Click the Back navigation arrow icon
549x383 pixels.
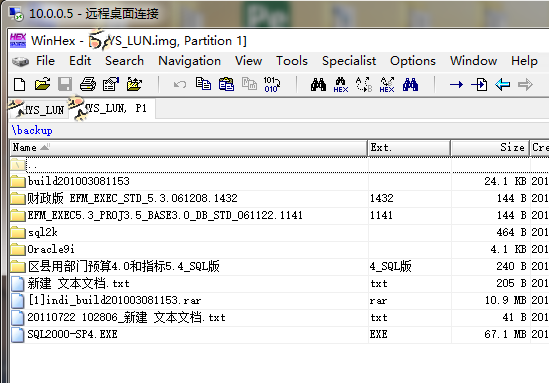point(502,84)
